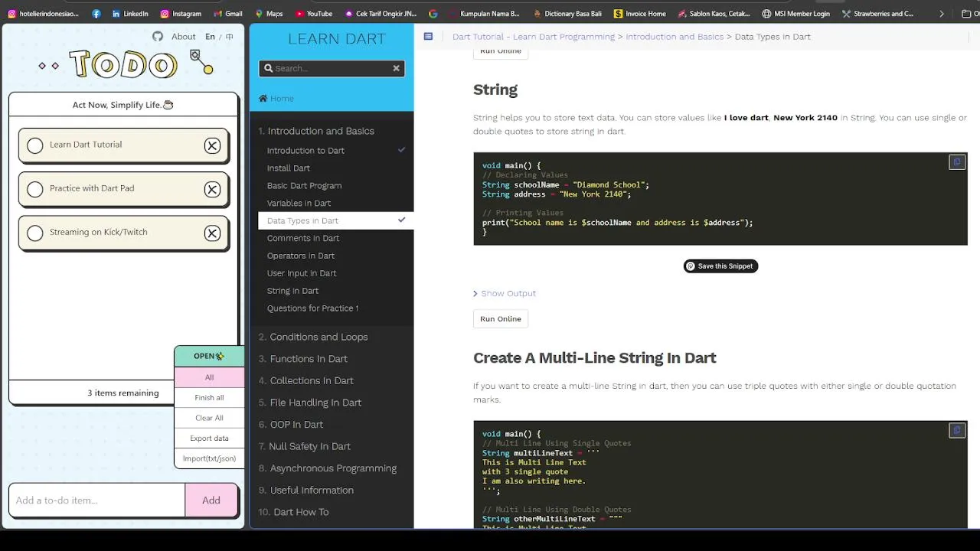The image size is (980, 551).
Task: Mark Learn Dart Tutorial as done
Action: coord(35,145)
